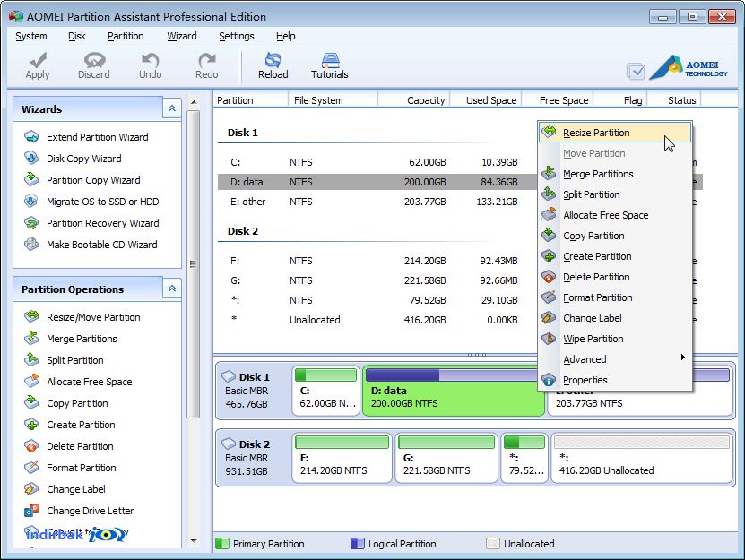
Task: Click Delete Partition sidebar icon
Action: (x=31, y=446)
